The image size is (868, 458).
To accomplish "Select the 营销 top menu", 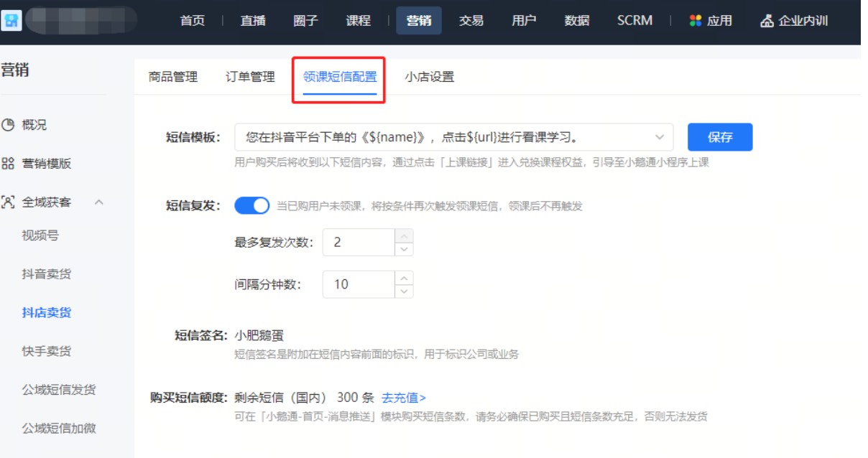I will (x=419, y=21).
